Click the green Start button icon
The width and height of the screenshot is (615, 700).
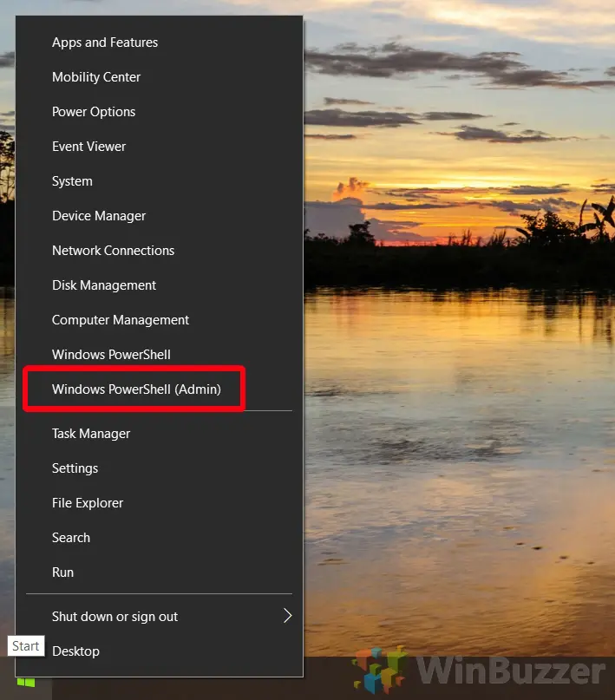click(26, 683)
